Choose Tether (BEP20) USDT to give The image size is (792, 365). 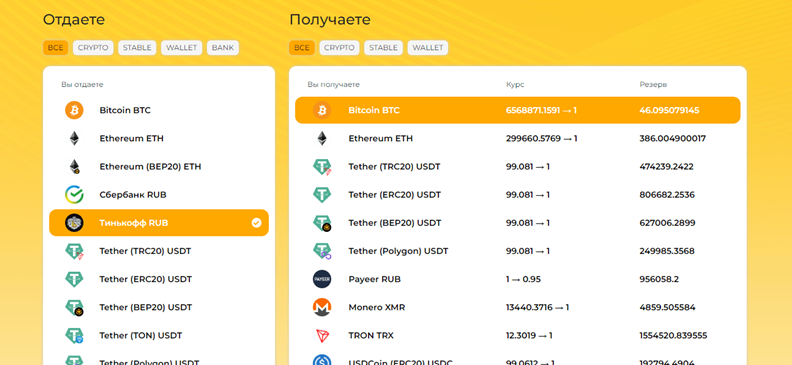tap(159, 307)
